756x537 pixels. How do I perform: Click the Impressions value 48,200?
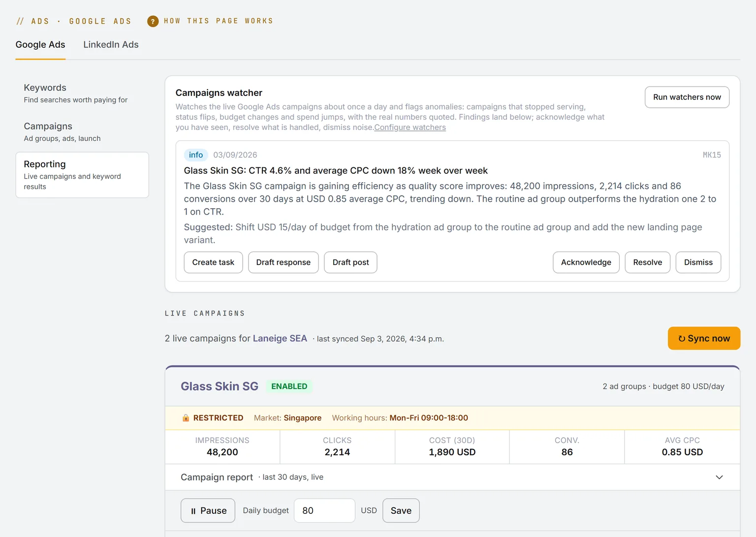point(222,452)
